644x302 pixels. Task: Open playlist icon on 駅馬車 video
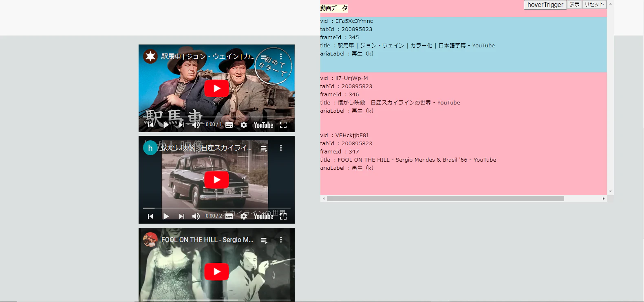click(x=264, y=57)
